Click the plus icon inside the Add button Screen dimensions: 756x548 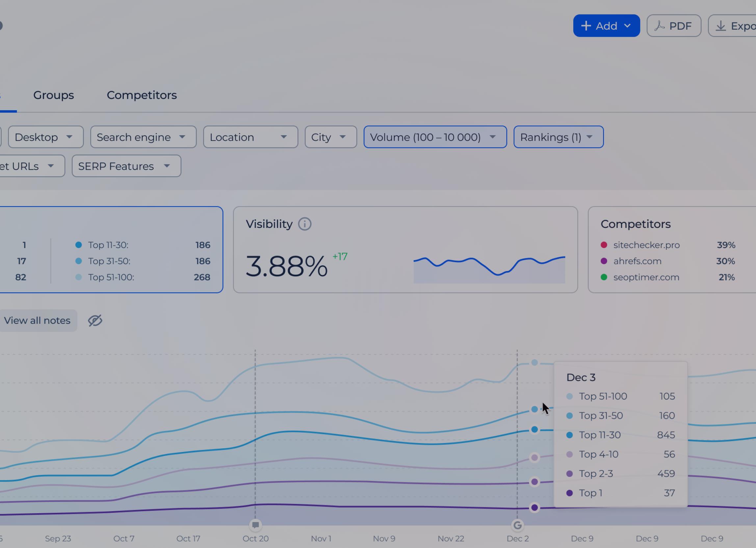coord(586,26)
